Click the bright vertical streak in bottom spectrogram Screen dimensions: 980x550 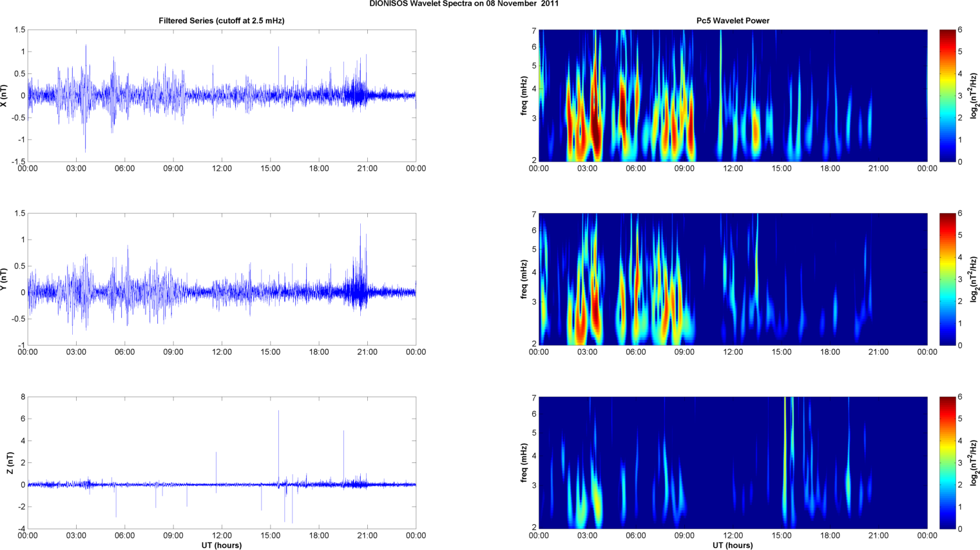click(785, 451)
